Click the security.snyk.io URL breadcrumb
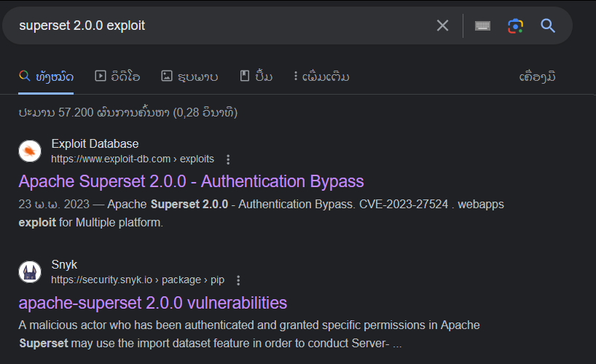The image size is (596, 364). [x=138, y=280]
